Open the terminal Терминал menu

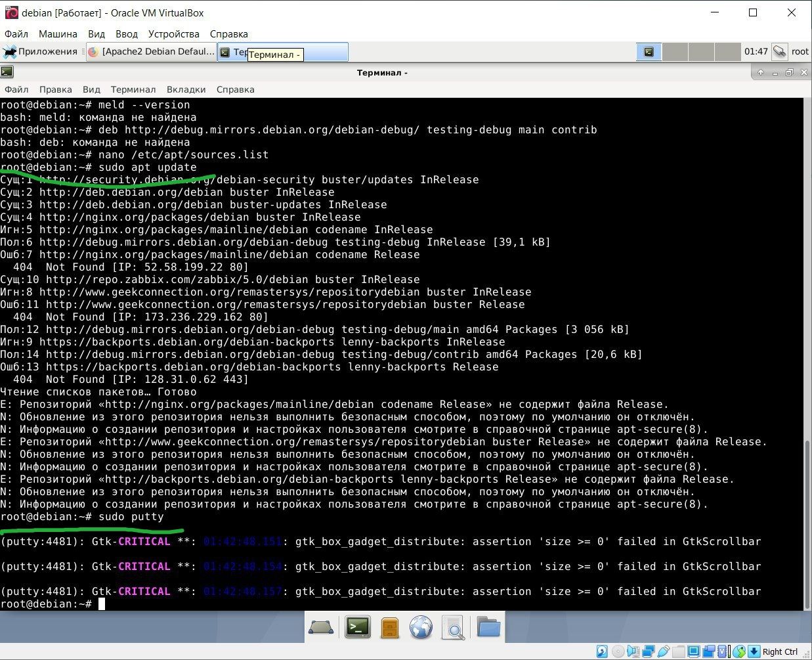[x=133, y=89]
